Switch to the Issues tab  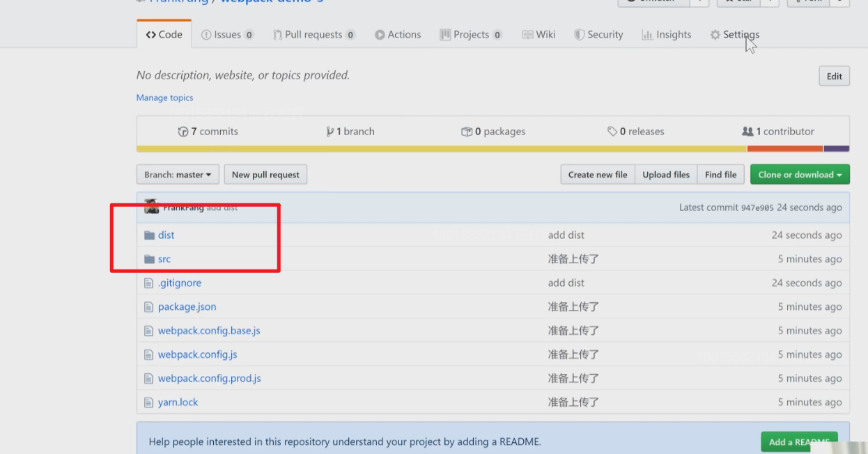pyautogui.click(x=227, y=35)
